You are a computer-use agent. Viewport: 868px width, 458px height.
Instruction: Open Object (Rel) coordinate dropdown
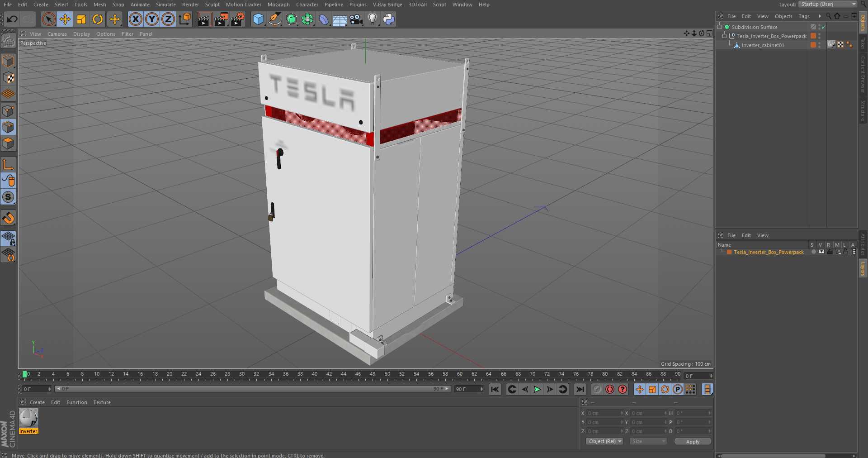coord(604,441)
